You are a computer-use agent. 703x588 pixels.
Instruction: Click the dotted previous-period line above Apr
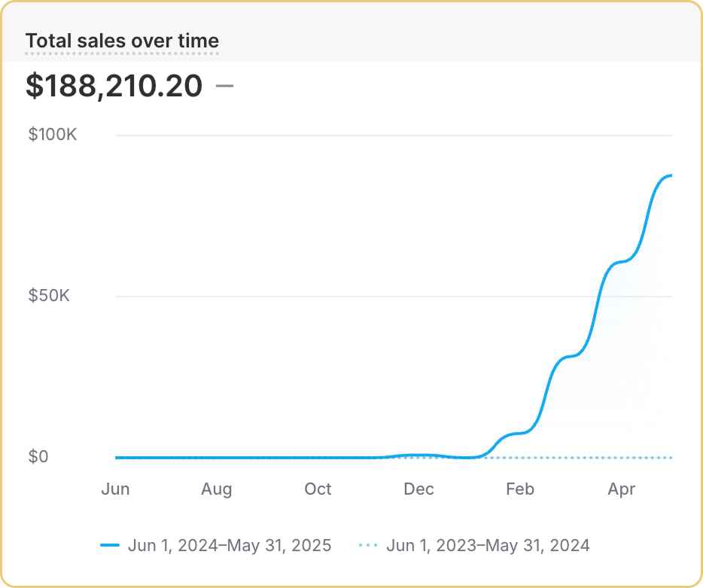coord(621,457)
